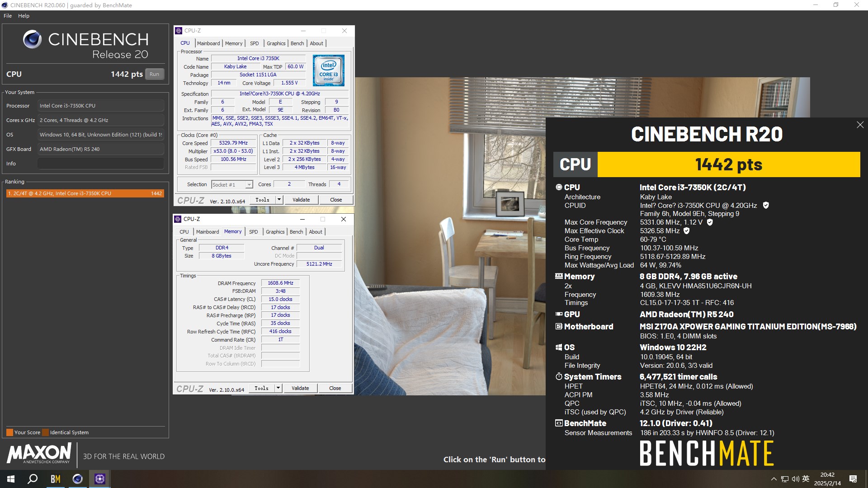Open Mainboard tab in lower CPU-Z window
Screen dimensions: 868x488
tap(208, 232)
